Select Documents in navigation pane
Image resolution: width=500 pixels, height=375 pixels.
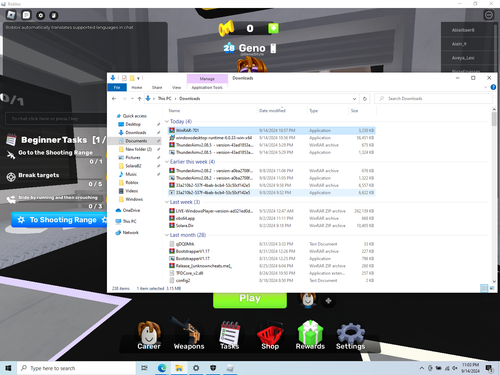tap(136, 141)
